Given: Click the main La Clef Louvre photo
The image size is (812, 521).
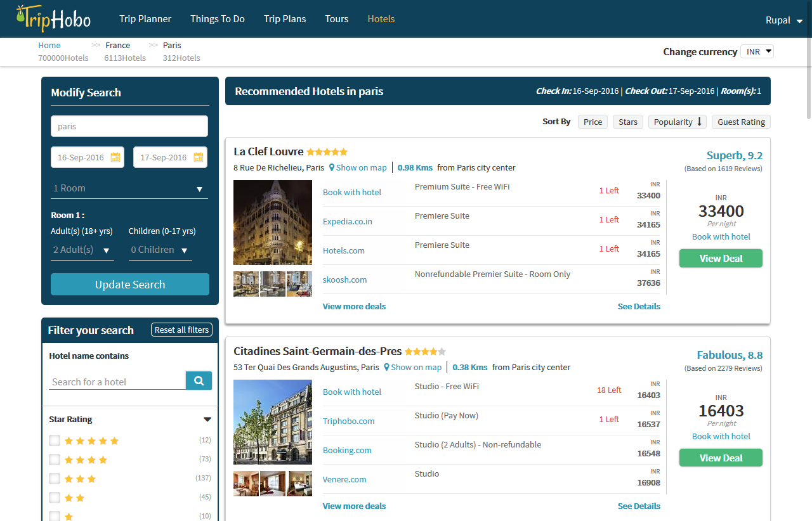Looking at the screenshot, I should (x=273, y=222).
